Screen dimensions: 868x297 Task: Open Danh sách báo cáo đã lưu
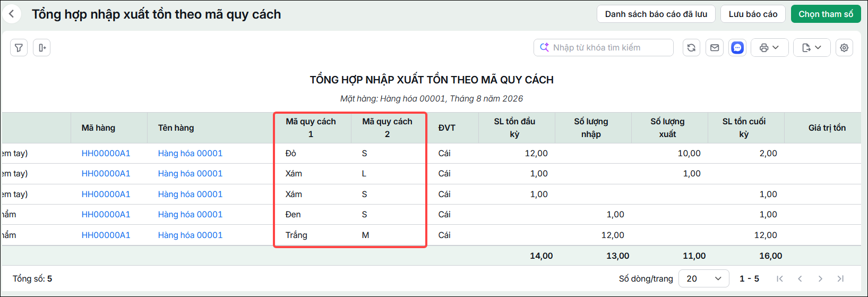coord(656,14)
